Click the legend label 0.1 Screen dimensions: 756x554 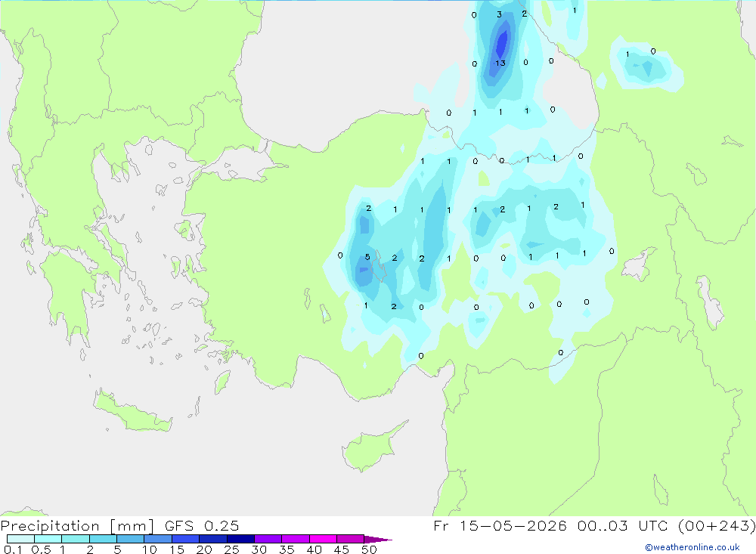click(x=13, y=549)
